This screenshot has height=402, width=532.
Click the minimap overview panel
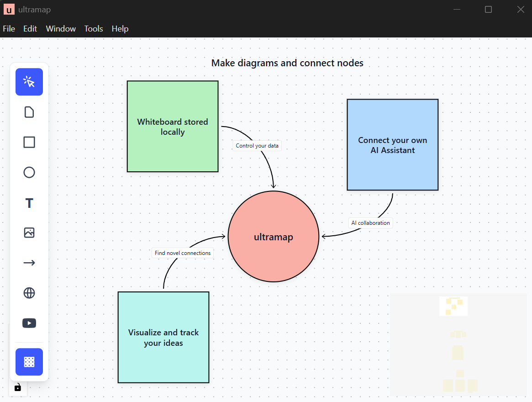(458, 344)
